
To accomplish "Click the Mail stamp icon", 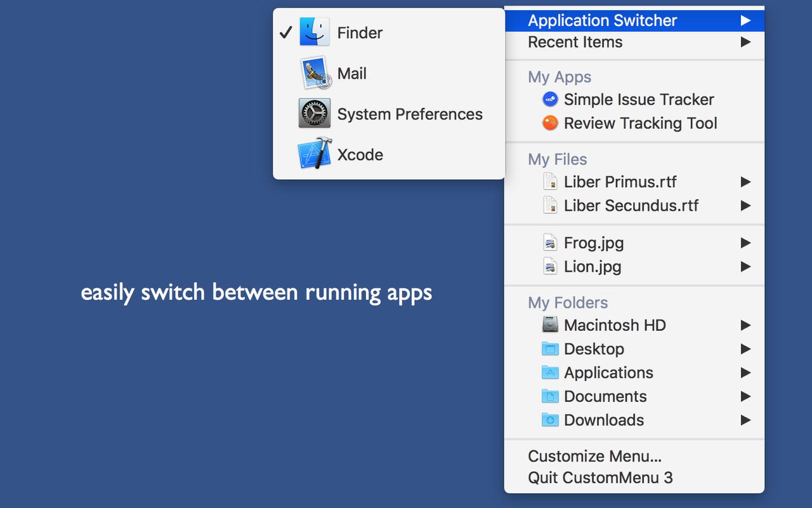I will 315,73.
